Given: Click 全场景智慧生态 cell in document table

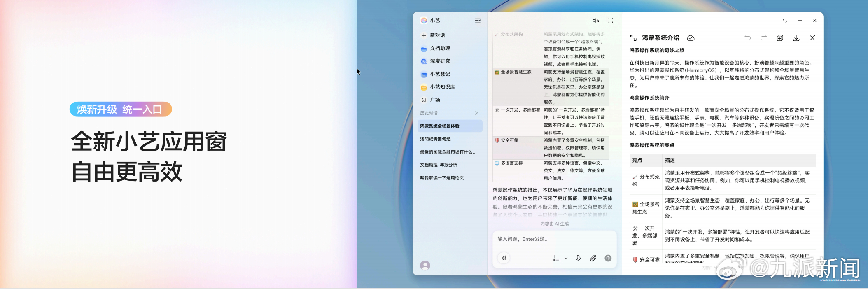Looking at the screenshot, I should (646, 208).
